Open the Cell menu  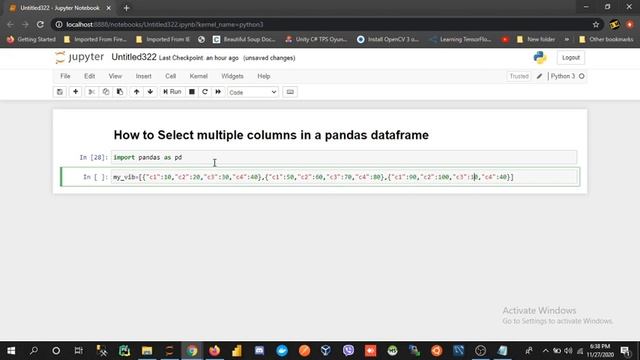(171, 76)
